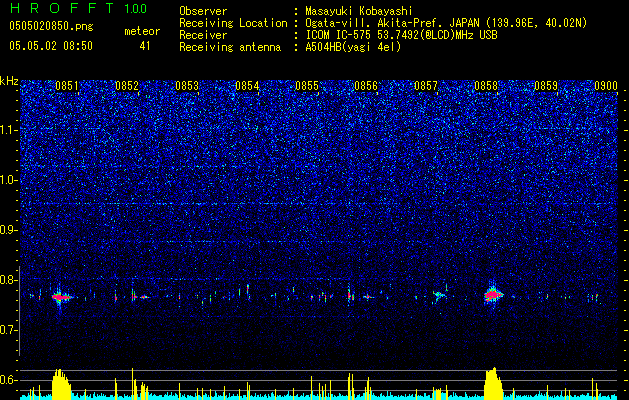Click the date stamp 05.05.02 08:50
Viewport: 629px width, 400px height.
tap(51, 46)
